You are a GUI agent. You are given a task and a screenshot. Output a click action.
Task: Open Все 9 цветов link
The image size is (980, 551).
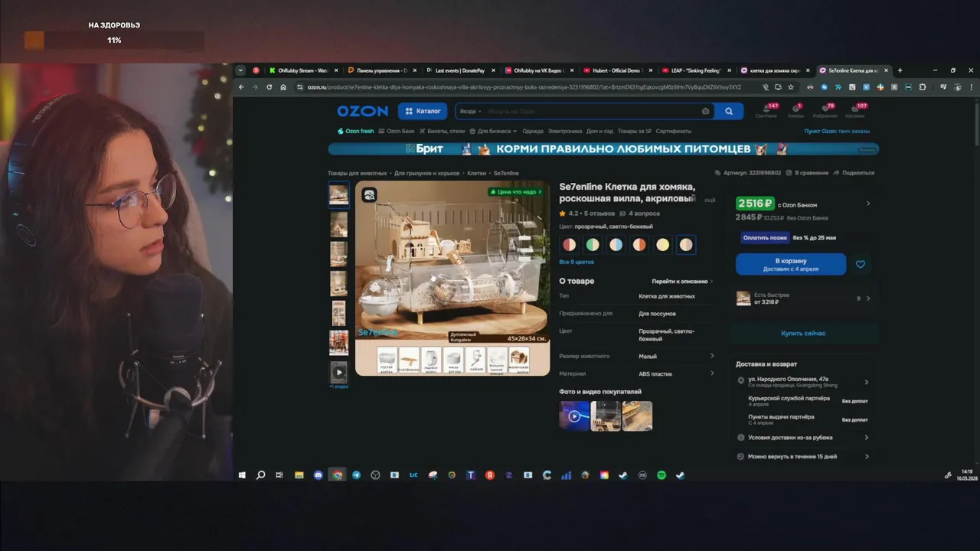tap(577, 262)
